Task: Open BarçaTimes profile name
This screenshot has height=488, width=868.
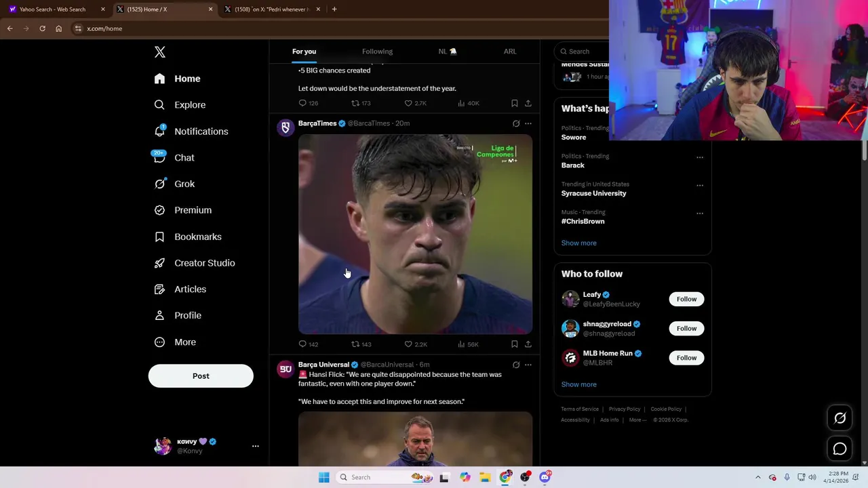Action: 317,123
